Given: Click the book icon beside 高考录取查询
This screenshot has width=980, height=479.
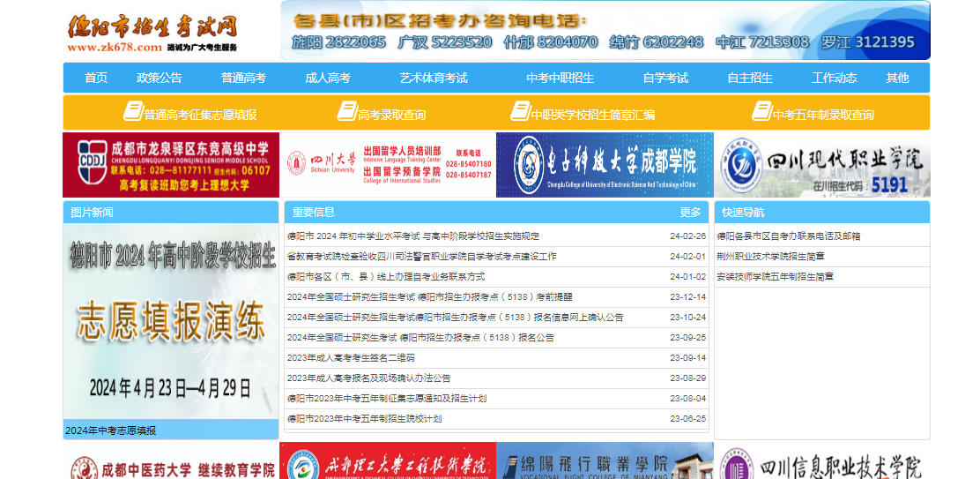Looking at the screenshot, I should click(x=347, y=111).
